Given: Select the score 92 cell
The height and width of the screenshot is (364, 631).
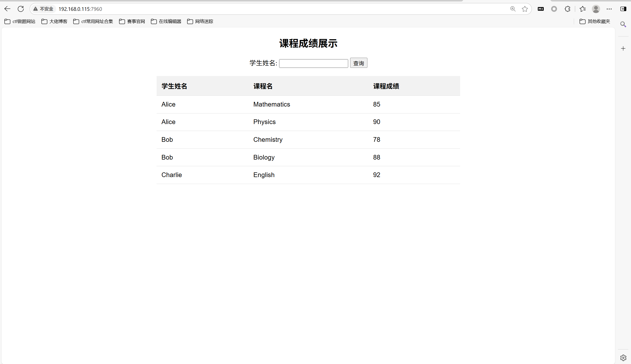Looking at the screenshot, I should (x=376, y=175).
